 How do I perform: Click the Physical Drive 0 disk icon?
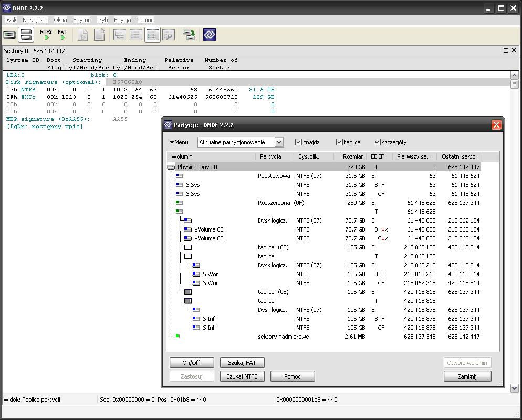[171, 167]
